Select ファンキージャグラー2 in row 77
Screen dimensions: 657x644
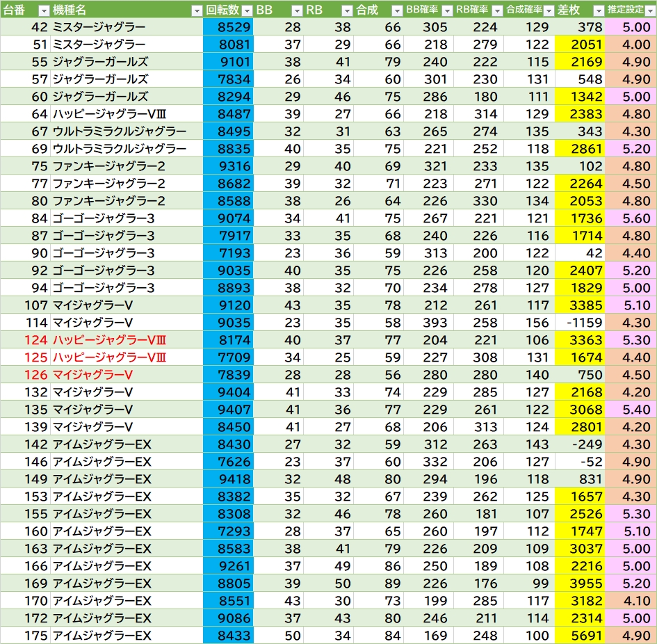127,184
